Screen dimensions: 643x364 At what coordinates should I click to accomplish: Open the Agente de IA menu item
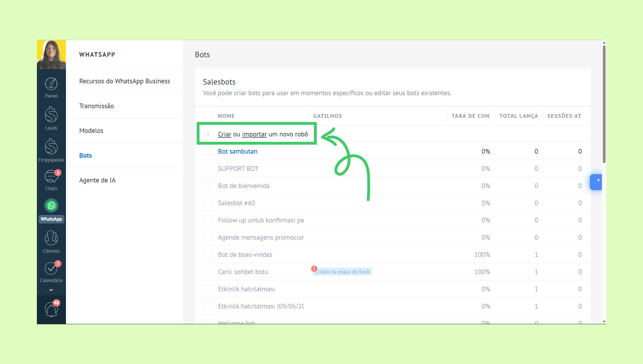[x=97, y=180]
